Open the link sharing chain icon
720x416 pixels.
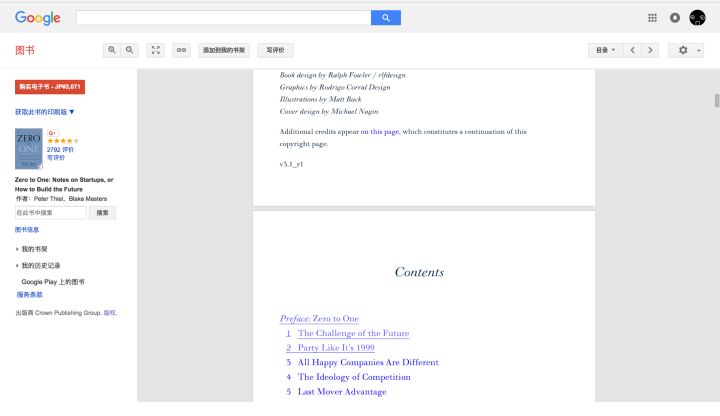click(181, 50)
